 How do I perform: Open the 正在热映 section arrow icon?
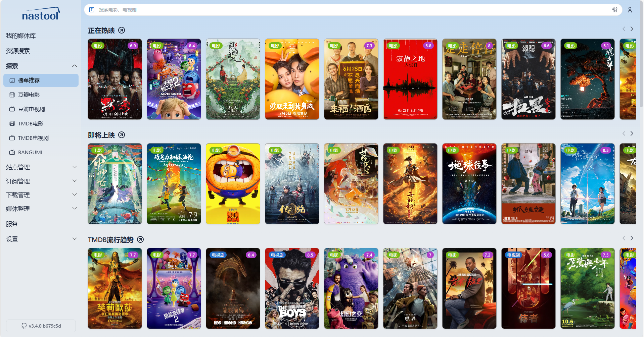122,31
